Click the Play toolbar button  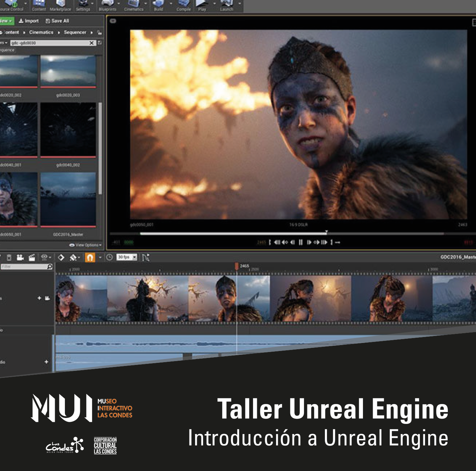click(x=202, y=6)
